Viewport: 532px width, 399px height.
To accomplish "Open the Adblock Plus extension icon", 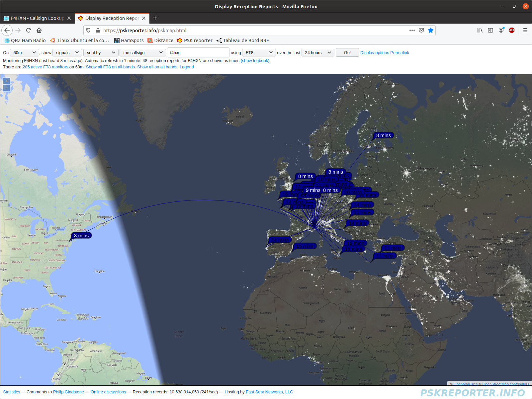I will click(512, 30).
